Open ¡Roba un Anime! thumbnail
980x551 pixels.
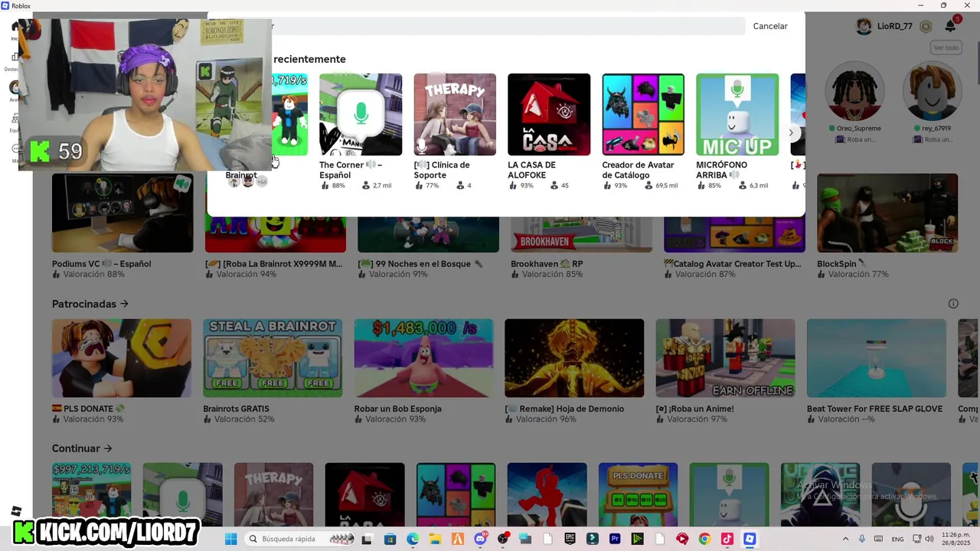726,358
